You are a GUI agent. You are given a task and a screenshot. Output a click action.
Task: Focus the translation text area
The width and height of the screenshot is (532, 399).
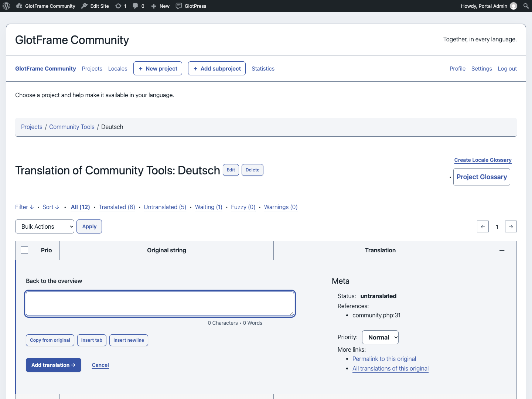(160, 304)
